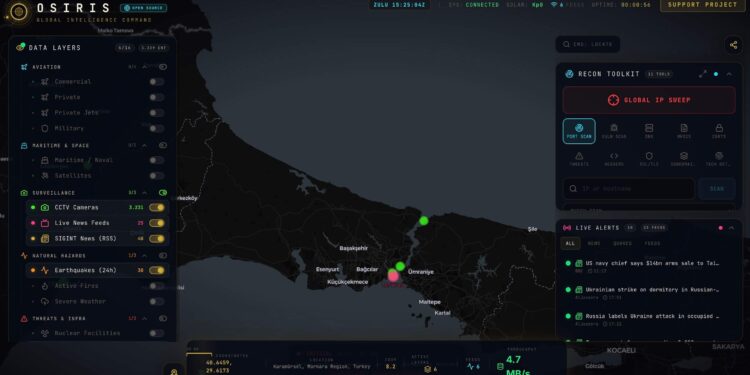Toggle the whole Surveillance group visibility
This screenshot has width=750, height=375.
pos(163,192)
